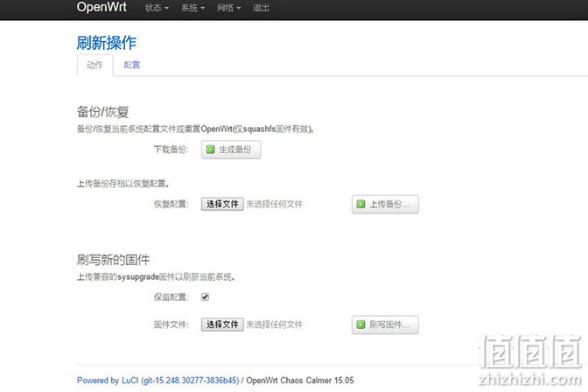Viewport: 588px width, 392px height.
Task: Click the 刷新操作 page heading
Action: point(107,43)
